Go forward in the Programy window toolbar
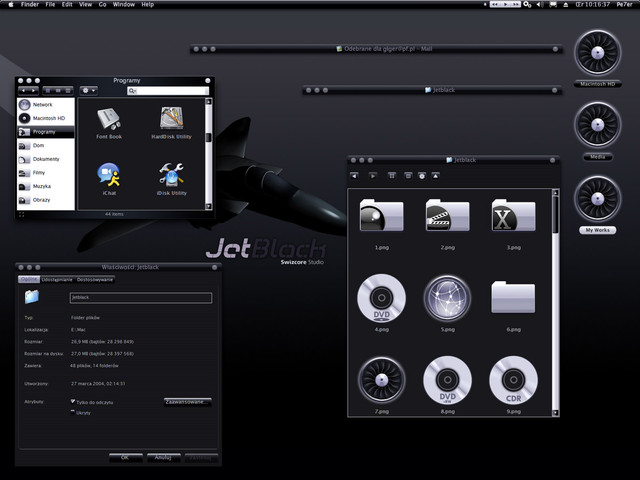 coord(33,90)
